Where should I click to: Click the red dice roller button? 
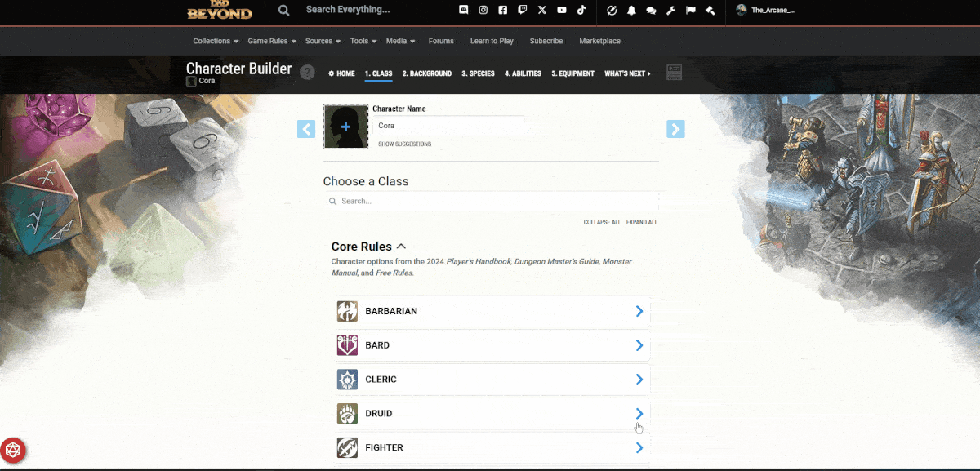pyautogui.click(x=13, y=450)
